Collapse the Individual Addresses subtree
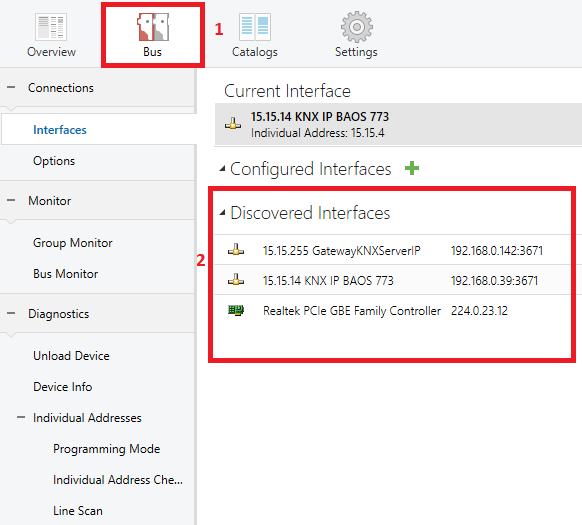The image size is (582, 525). click(21, 417)
